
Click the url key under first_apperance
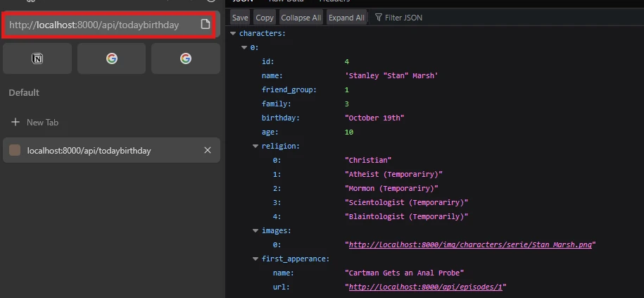282,287
